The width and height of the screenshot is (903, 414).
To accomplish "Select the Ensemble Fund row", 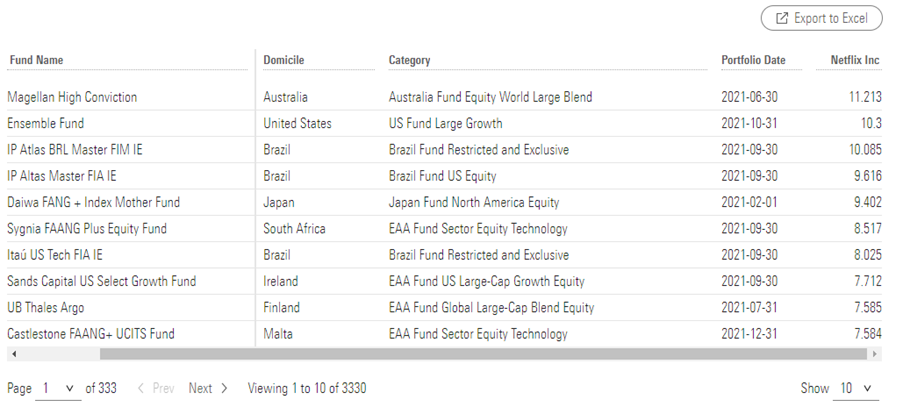I will coord(46,124).
